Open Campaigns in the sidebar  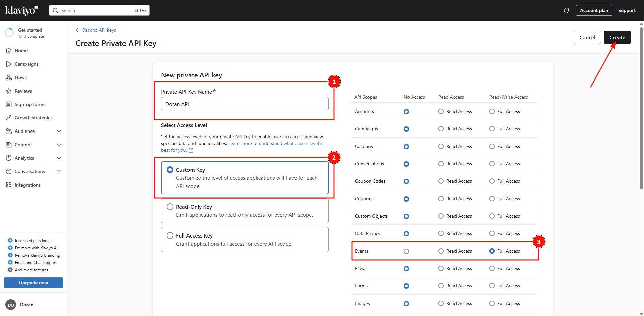(26, 64)
